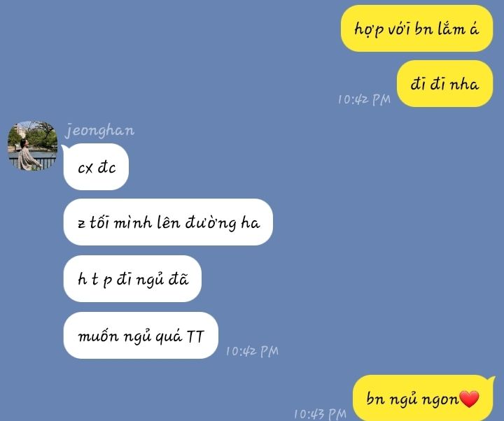504x421 pixels.
Task: Open jeonghan's profile picture
Action: (32, 145)
